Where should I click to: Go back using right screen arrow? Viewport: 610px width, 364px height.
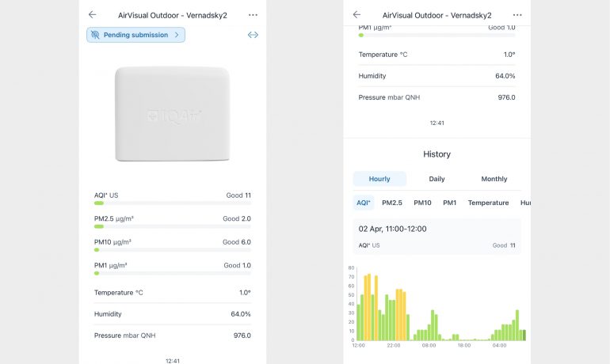coord(356,14)
